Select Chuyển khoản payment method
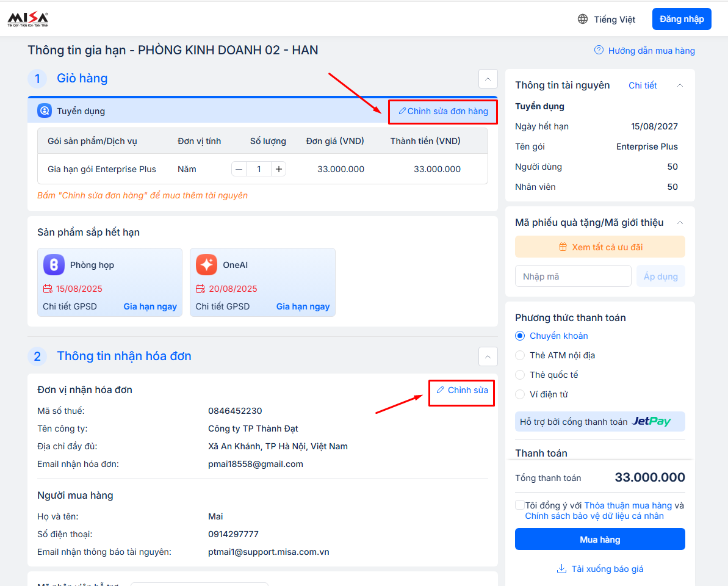Screen dimensions: 728x586 pos(520,336)
